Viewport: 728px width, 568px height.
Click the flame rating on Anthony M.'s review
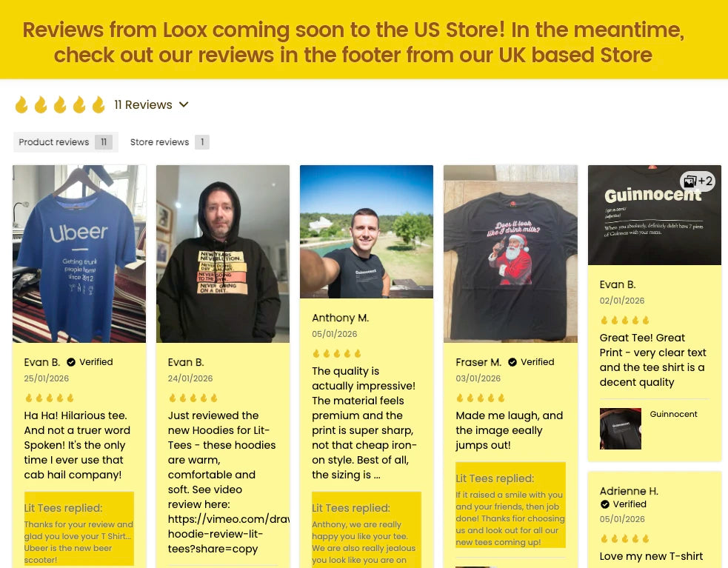[x=337, y=354]
